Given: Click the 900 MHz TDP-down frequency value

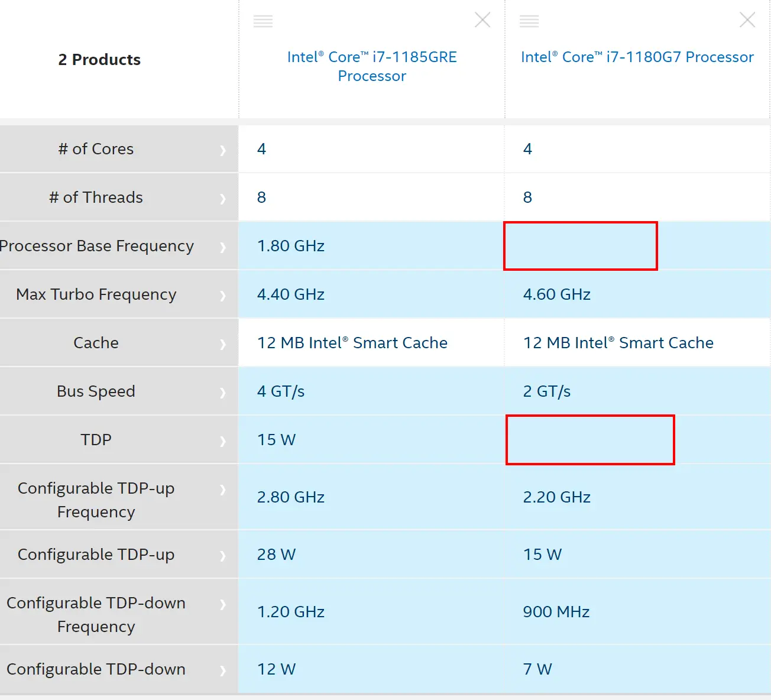Looking at the screenshot, I should click(x=556, y=612).
